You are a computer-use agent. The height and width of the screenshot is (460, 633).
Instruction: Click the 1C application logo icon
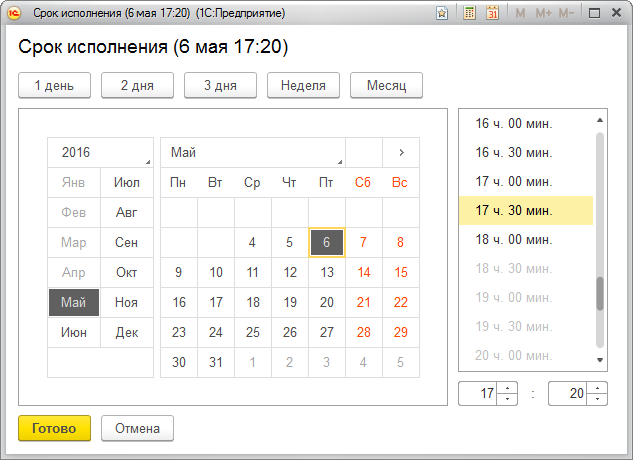pyautogui.click(x=13, y=13)
